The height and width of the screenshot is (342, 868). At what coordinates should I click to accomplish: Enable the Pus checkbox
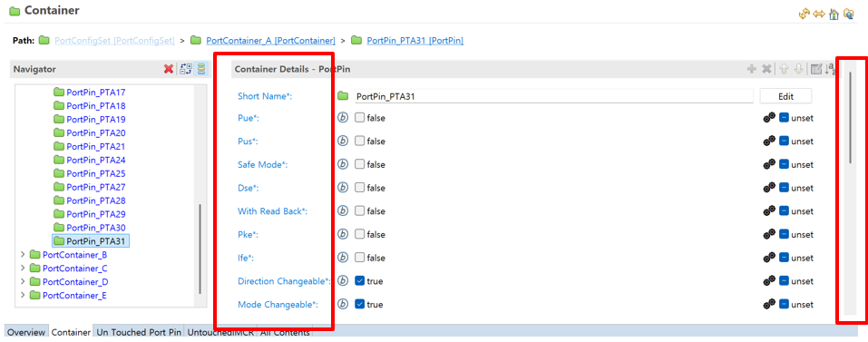point(360,141)
